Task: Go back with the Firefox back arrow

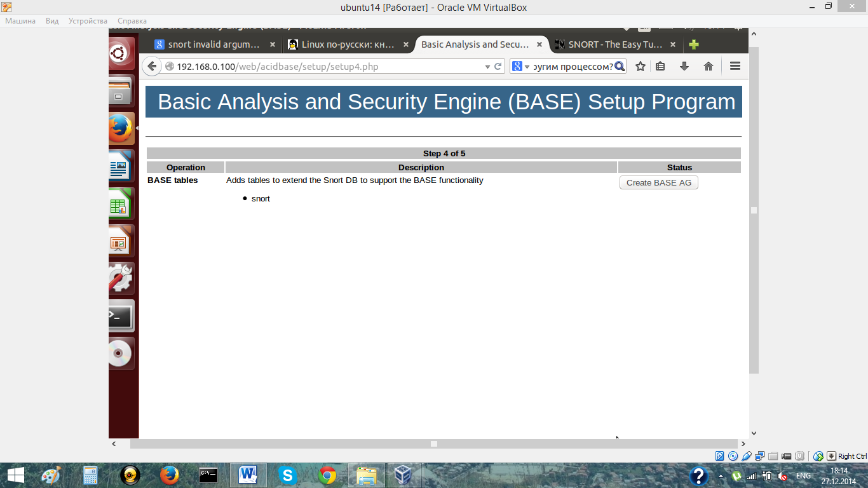Action: point(151,66)
